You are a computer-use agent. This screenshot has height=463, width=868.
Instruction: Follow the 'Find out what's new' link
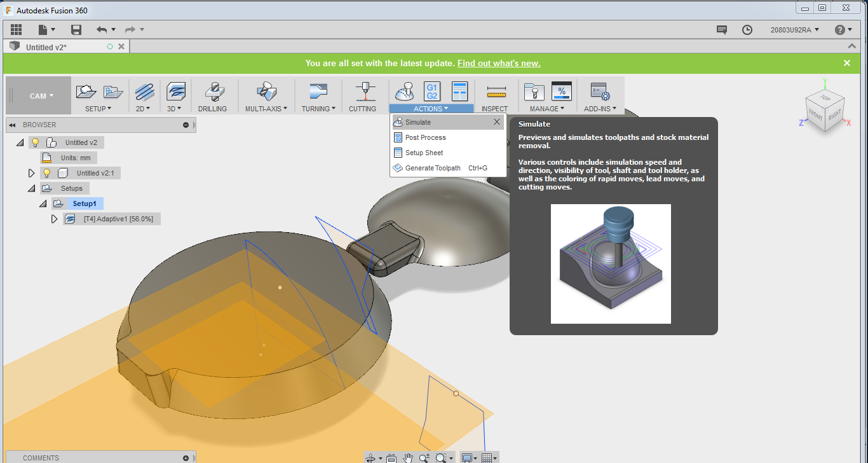click(499, 63)
